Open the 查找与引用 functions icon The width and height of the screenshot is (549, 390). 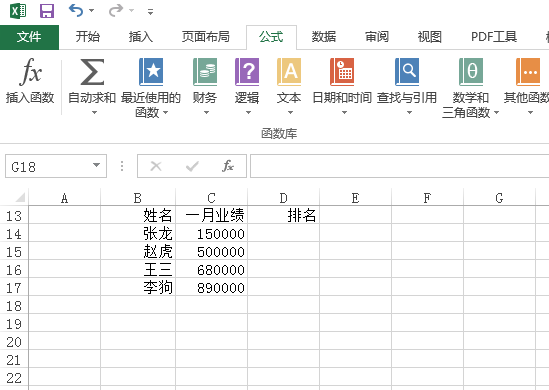(407, 72)
